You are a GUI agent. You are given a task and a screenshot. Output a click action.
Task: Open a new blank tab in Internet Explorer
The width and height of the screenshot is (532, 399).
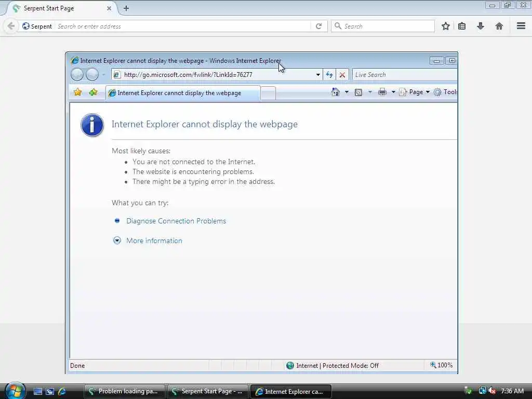pos(268,94)
